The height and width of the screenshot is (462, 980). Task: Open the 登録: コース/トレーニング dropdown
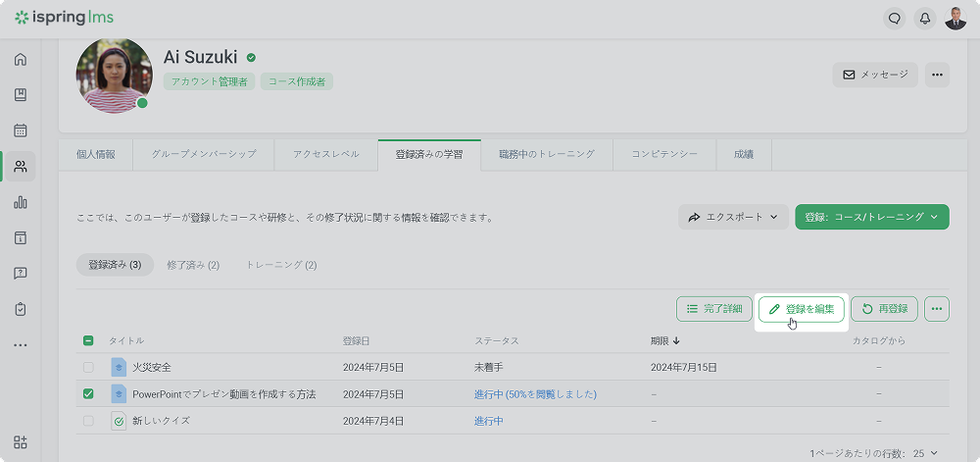tap(871, 217)
